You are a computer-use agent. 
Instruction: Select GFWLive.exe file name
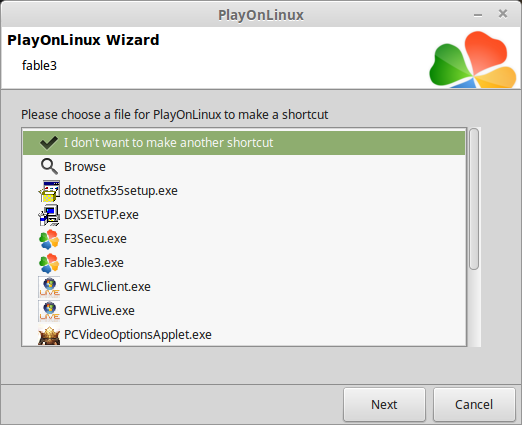click(99, 311)
